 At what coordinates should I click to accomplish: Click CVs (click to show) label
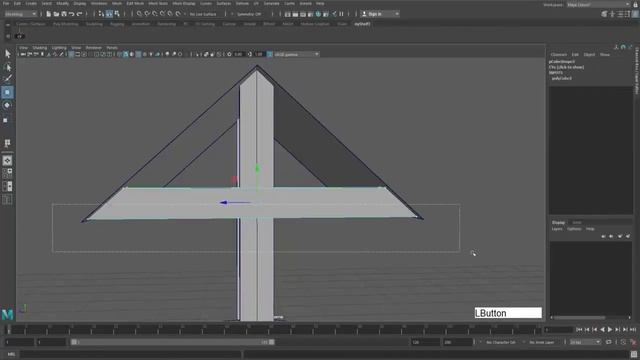[567, 67]
